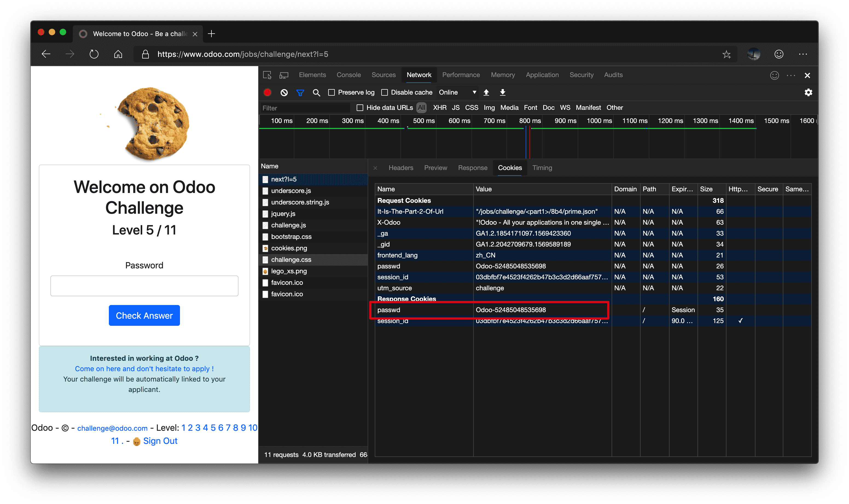Click the frontend_lang cookie row
Screen dimensions: 849x504
pyautogui.click(x=593, y=255)
